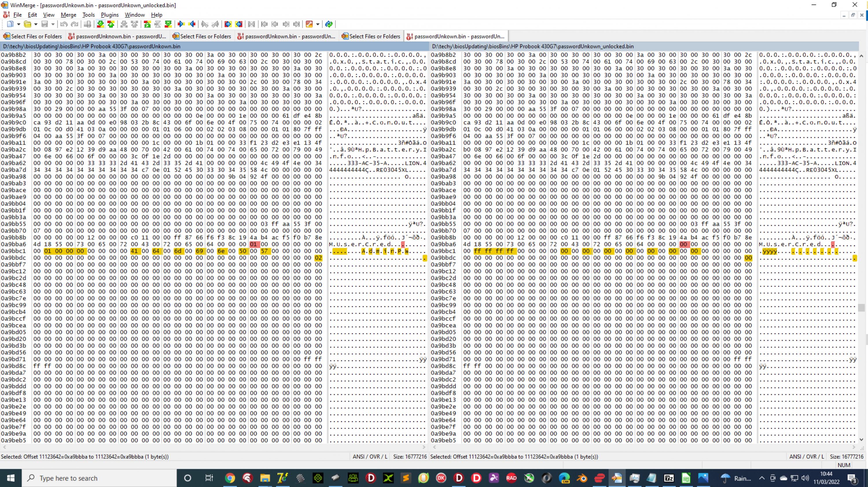Expand the New document dropdown arrow

pos(19,24)
